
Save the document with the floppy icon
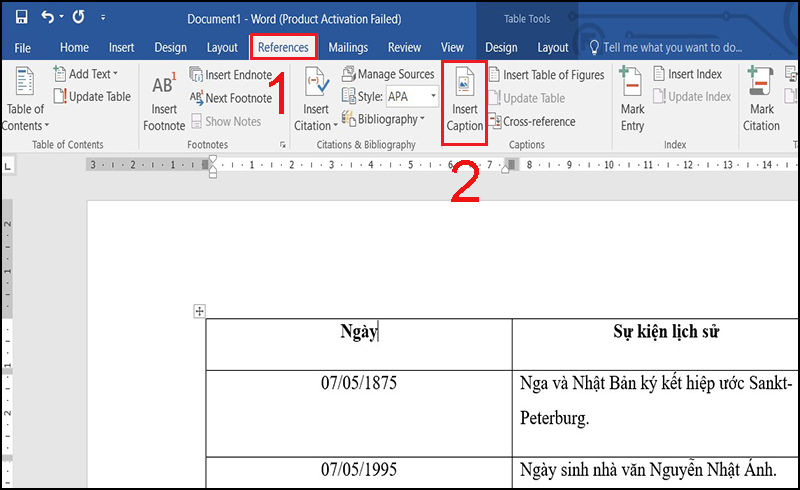[21, 17]
